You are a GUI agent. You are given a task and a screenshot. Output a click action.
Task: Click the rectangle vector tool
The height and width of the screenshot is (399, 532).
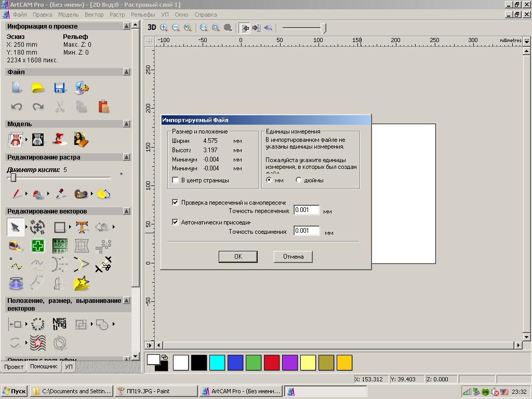pos(60,227)
